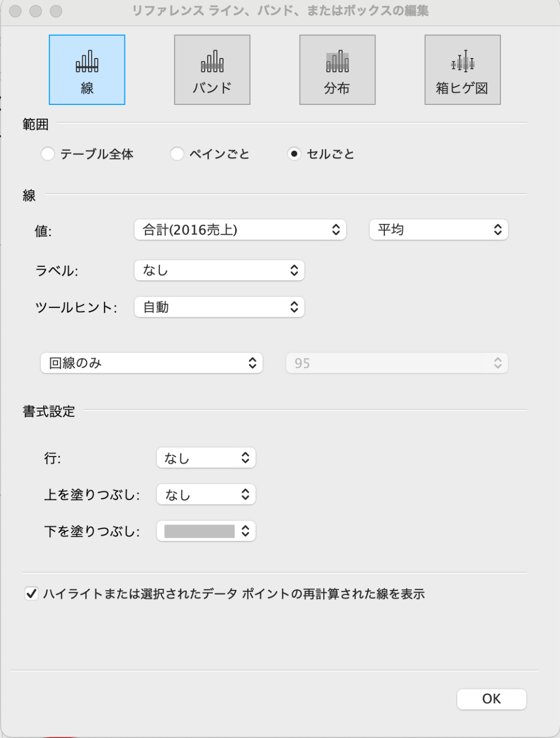
Task: Open the 回線のみ dropdown
Action: click(151, 363)
